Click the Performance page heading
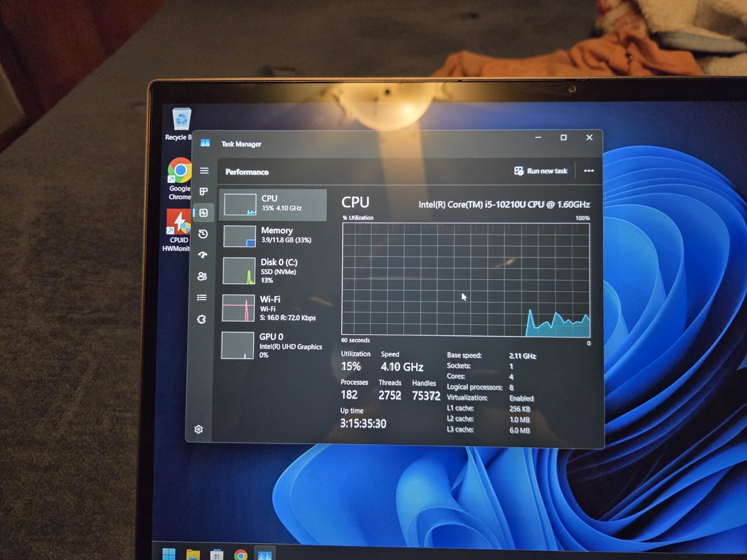747x560 pixels. click(247, 172)
